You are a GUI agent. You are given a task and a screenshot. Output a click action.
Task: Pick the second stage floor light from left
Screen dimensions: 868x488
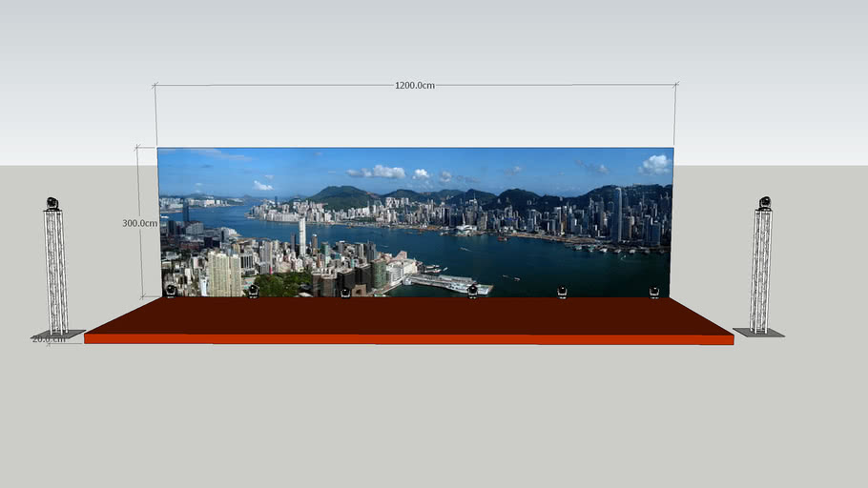click(253, 291)
